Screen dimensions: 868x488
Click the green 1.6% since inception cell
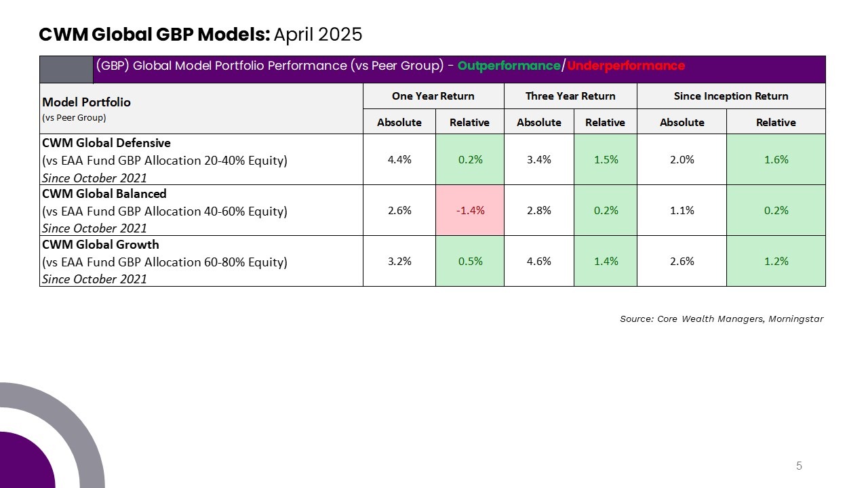click(x=776, y=160)
